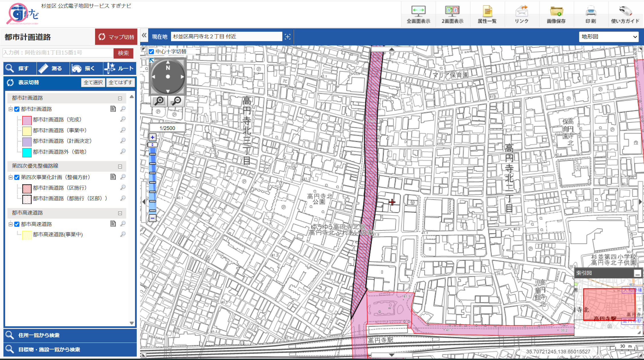Uncheck the 都市高速道路 layer checkbox
The height and width of the screenshot is (360, 644).
(x=17, y=224)
